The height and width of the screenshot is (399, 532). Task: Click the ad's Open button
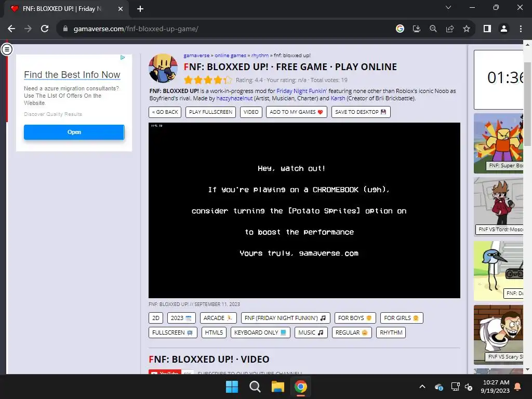[x=74, y=132]
